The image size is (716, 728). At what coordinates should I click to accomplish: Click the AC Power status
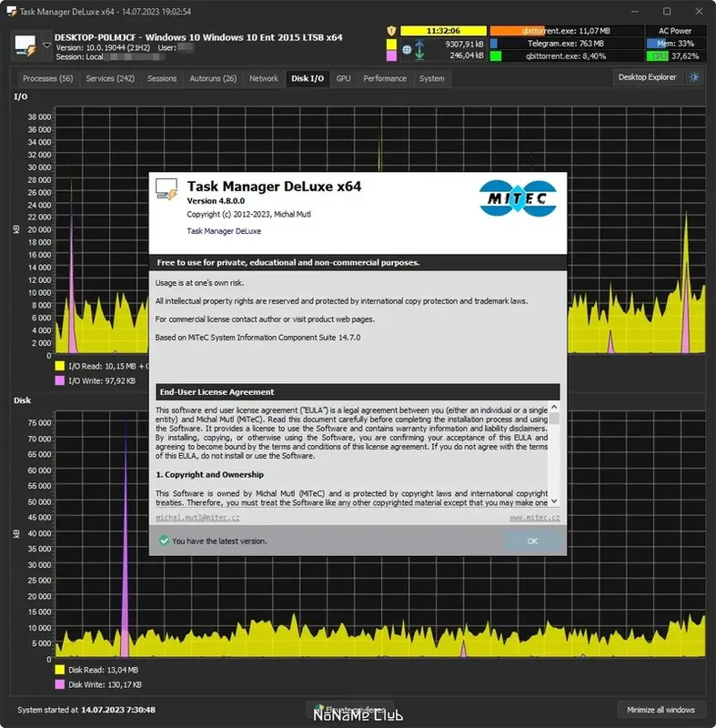[x=675, y=31]
